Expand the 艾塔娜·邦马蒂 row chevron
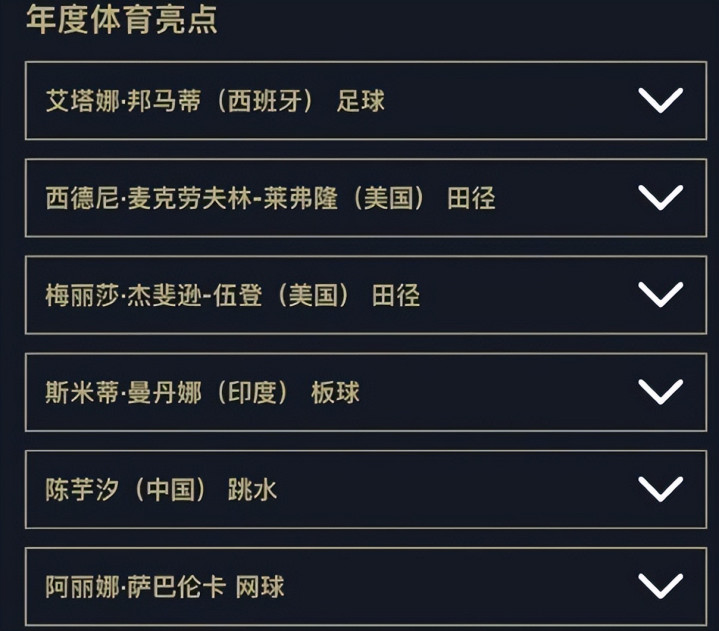This screenshot has width=719, height=631. point(660,100)
